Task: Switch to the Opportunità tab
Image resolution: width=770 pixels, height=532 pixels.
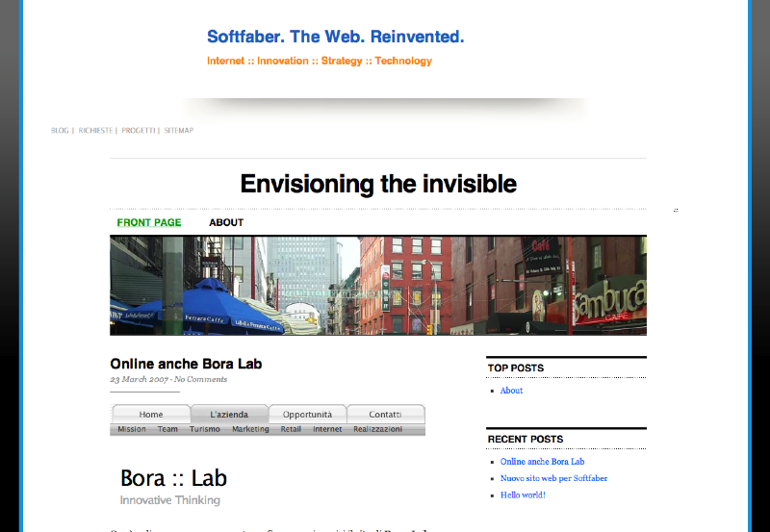Action: [x=307, y=414]
